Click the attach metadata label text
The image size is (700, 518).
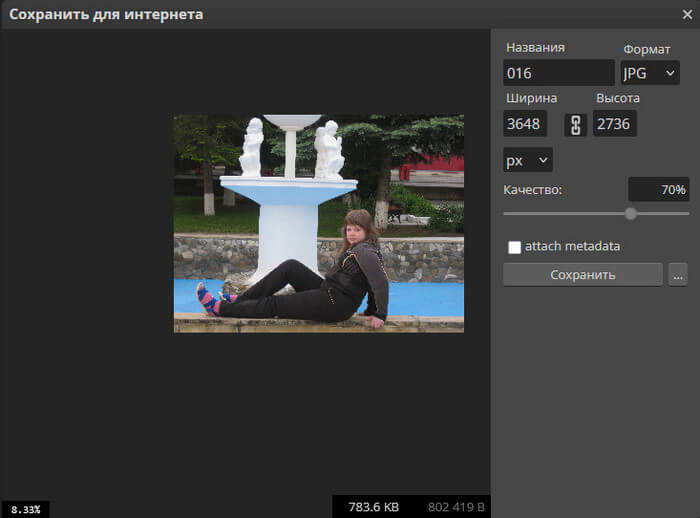[x=573, y=246]
